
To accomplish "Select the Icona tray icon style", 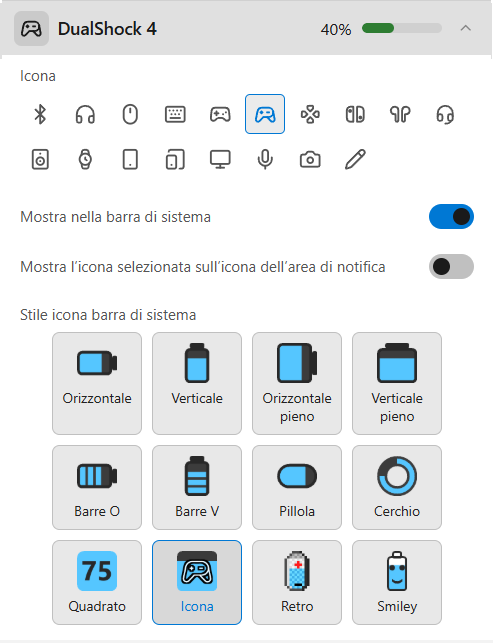I will [197, 582].
